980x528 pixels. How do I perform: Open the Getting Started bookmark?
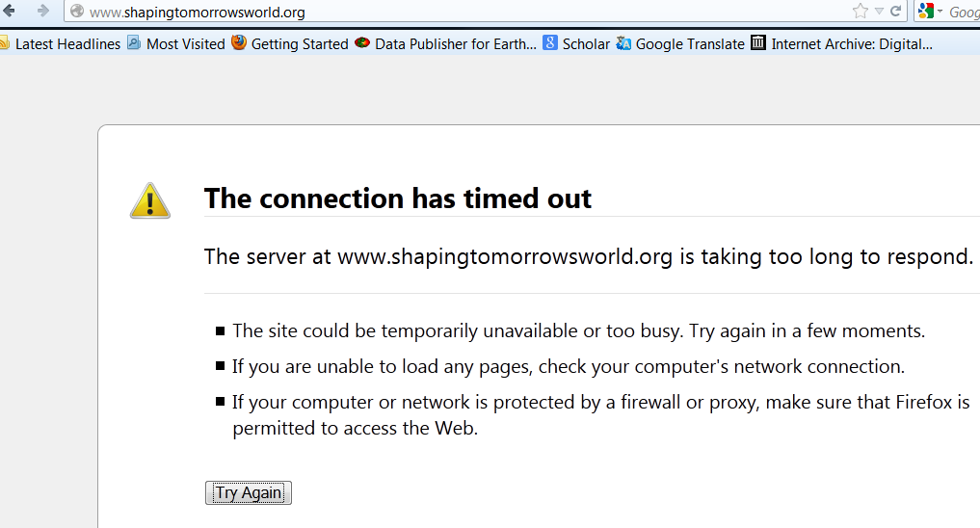290,43
